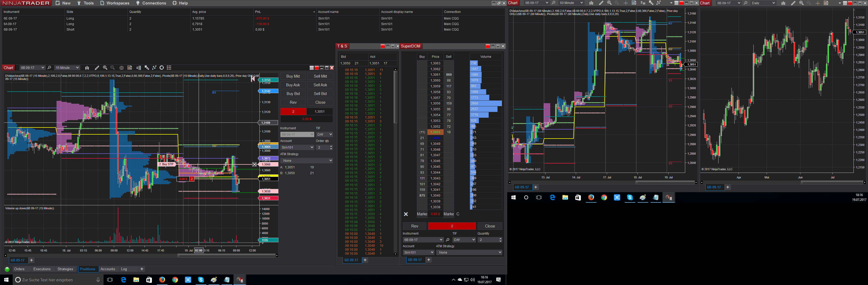Open bar type selector in 15 Minute chart
Image resolution: width=868 pixels, height=285 pixels.
point(87,68)
